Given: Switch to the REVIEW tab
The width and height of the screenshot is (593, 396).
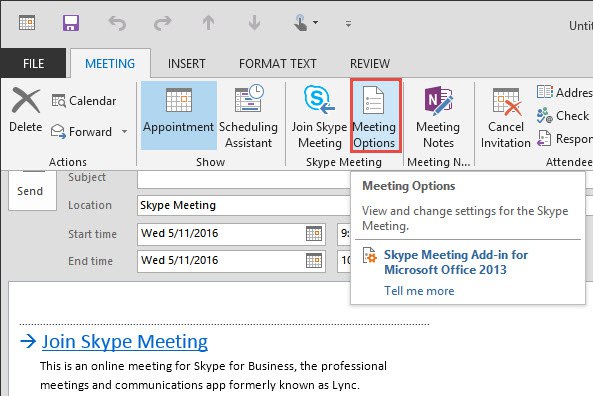Looking at the screenshot, I should pos(369,64).
